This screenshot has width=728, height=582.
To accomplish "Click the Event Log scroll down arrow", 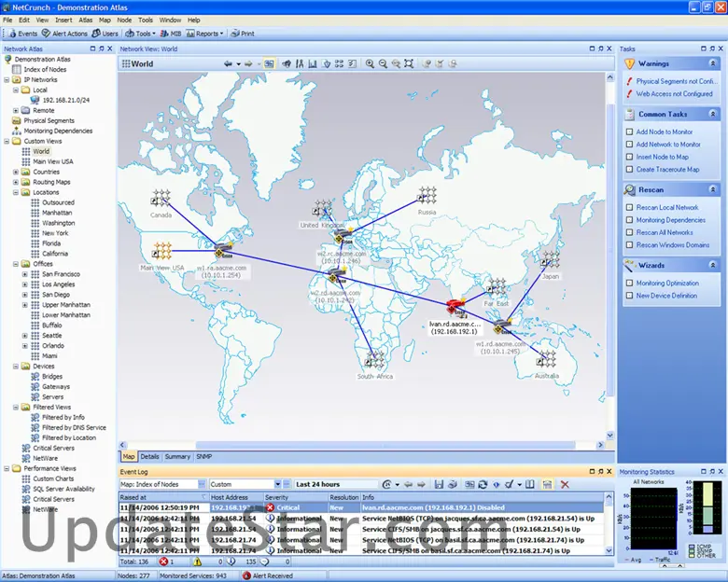I will [609, 550].
